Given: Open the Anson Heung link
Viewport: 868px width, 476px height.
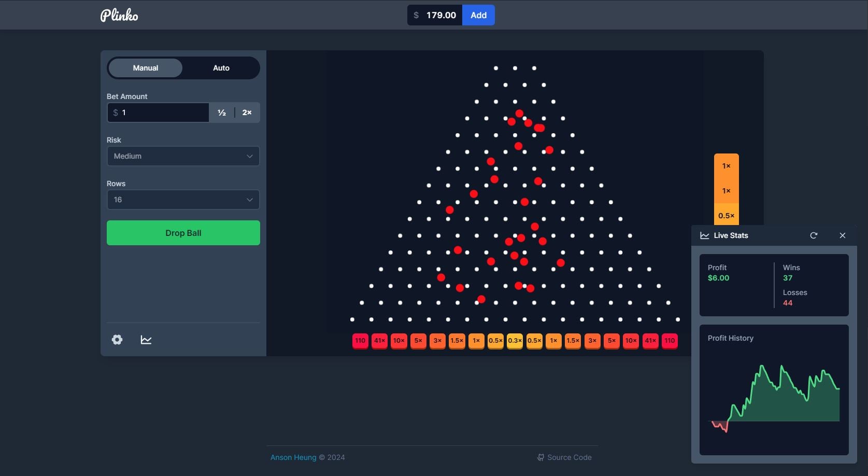Looking at the screenshot, I should pyautogui.click(x=293, y=457).
